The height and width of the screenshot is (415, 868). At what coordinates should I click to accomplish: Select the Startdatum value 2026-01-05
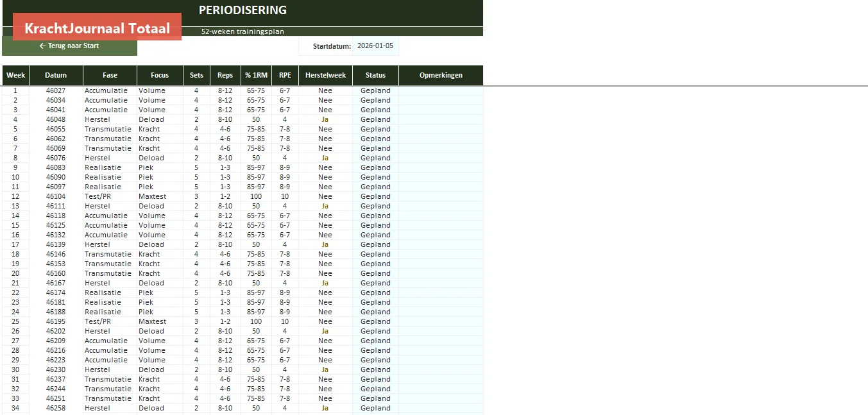coord(375,46)
